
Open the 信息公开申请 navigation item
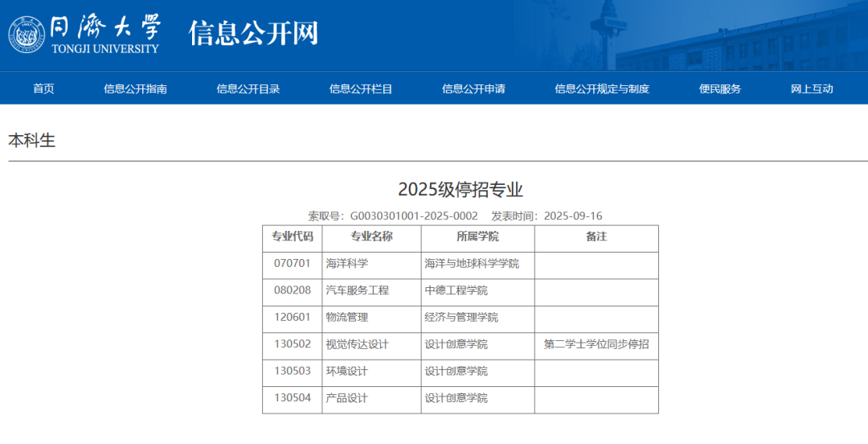pyautogui.click(x=473, y=89)
